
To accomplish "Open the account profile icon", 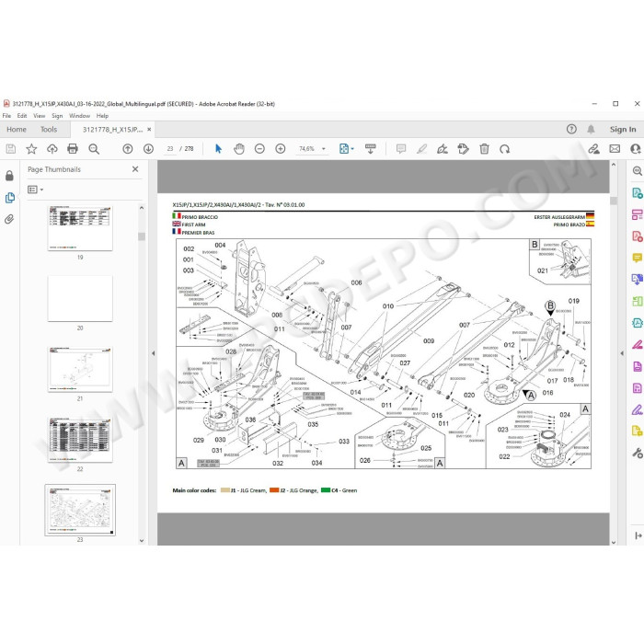I will [636, 149].
